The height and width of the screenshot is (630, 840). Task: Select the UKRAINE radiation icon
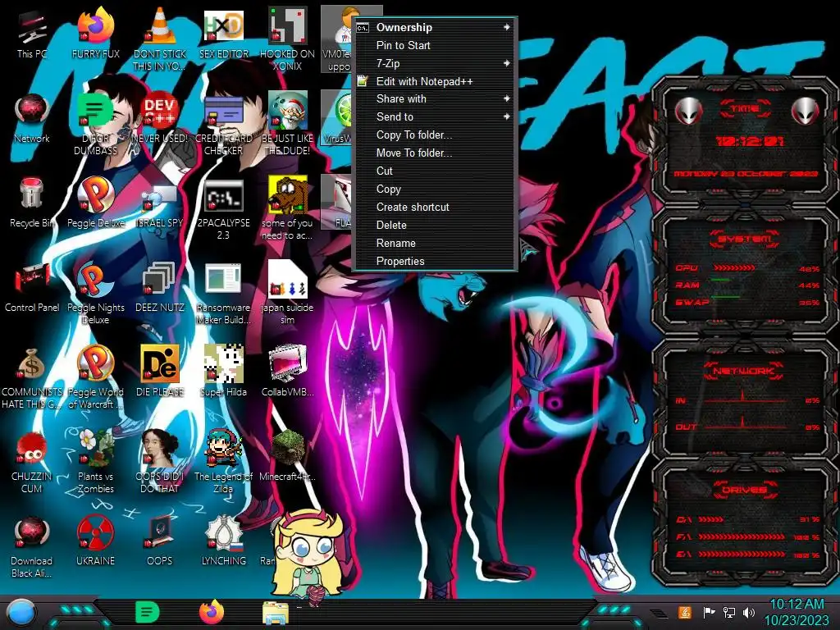click(96, 541)
